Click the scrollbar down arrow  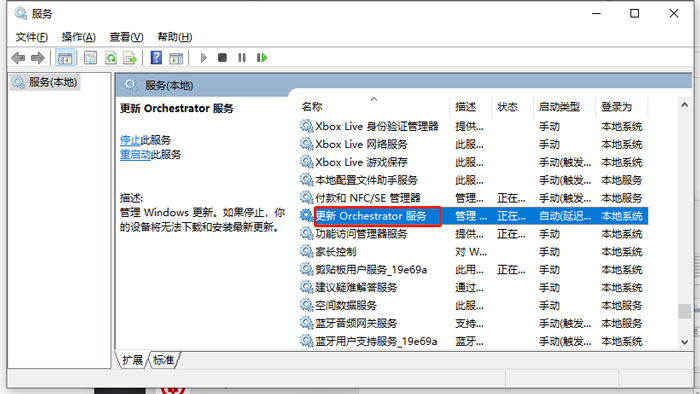point(684,342)
